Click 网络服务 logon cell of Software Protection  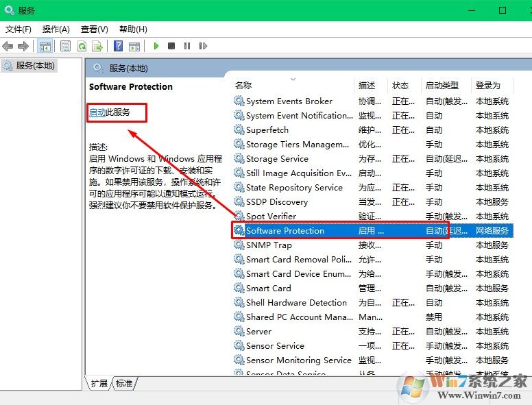point(492,231)
